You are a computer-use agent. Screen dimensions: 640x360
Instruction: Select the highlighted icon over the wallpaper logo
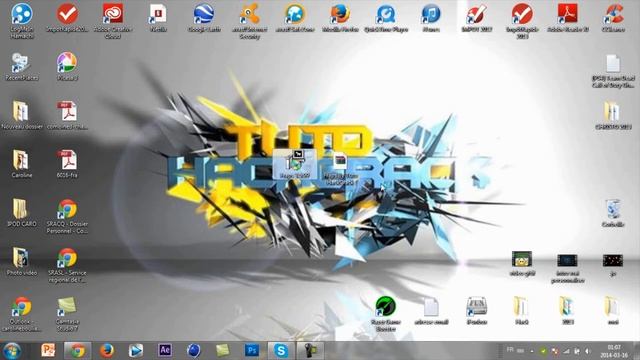295,163
